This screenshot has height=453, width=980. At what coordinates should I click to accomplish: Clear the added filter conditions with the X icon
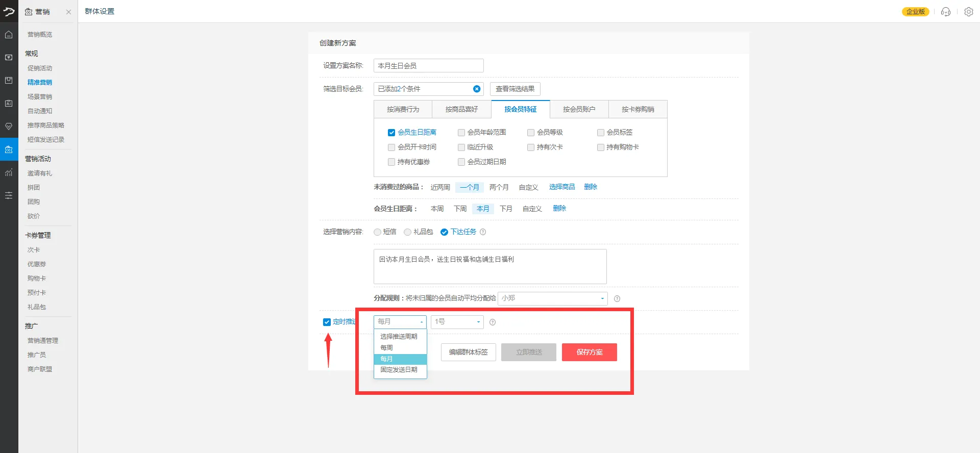477,89
